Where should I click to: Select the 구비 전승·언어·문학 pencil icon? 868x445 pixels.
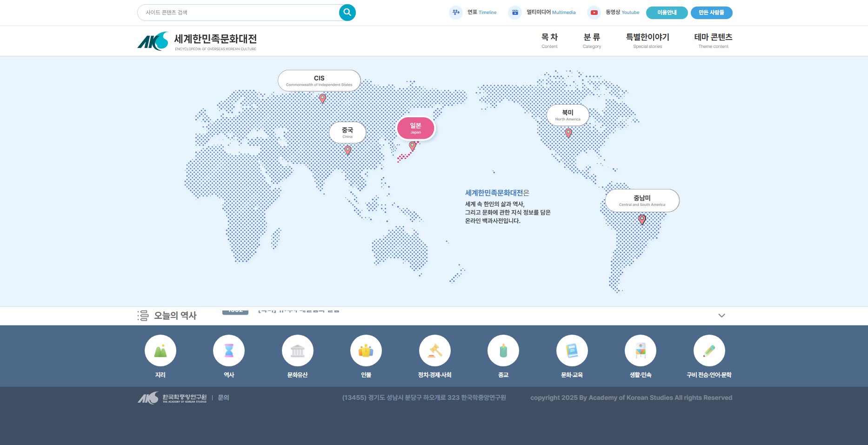(x=709, y=351)
